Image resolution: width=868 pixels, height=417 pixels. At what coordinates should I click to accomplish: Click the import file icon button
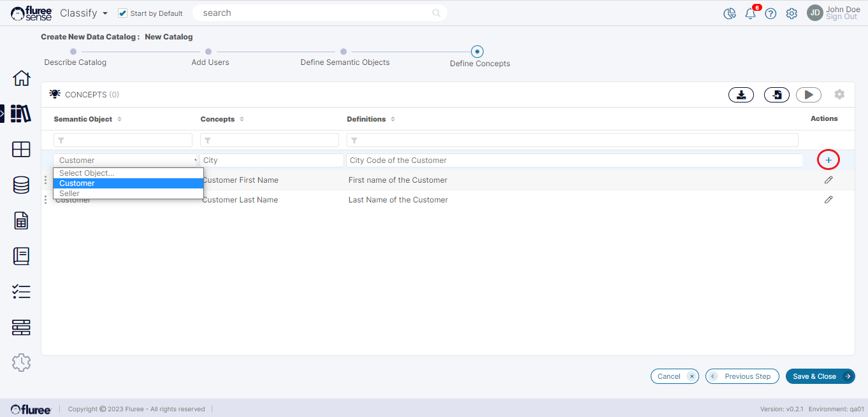(776, 95)
